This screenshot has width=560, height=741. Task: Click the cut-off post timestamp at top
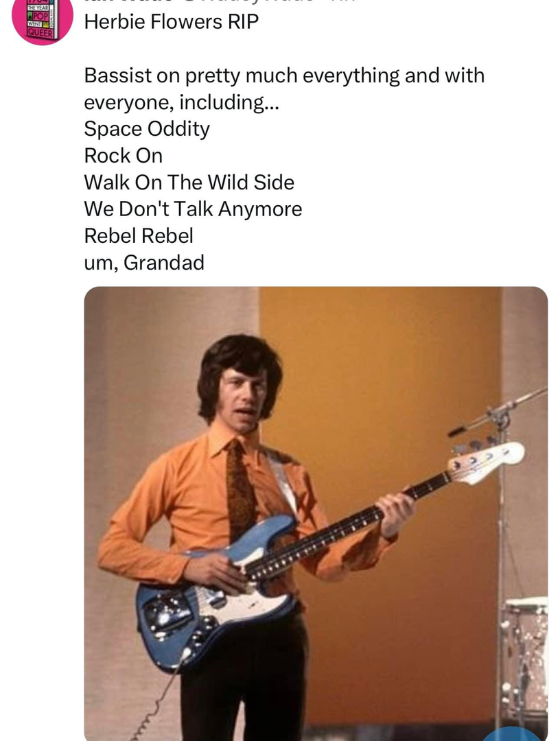[x=341, y=1]
